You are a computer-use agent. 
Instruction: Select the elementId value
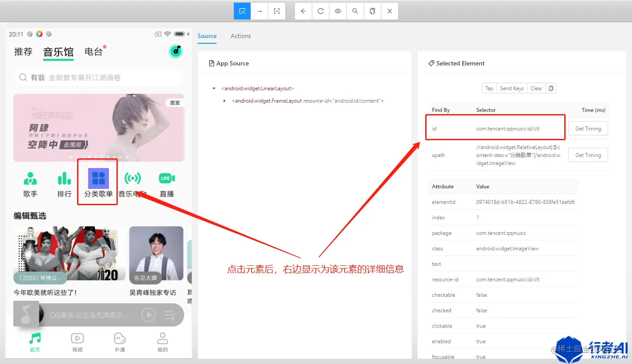point(525,202)
